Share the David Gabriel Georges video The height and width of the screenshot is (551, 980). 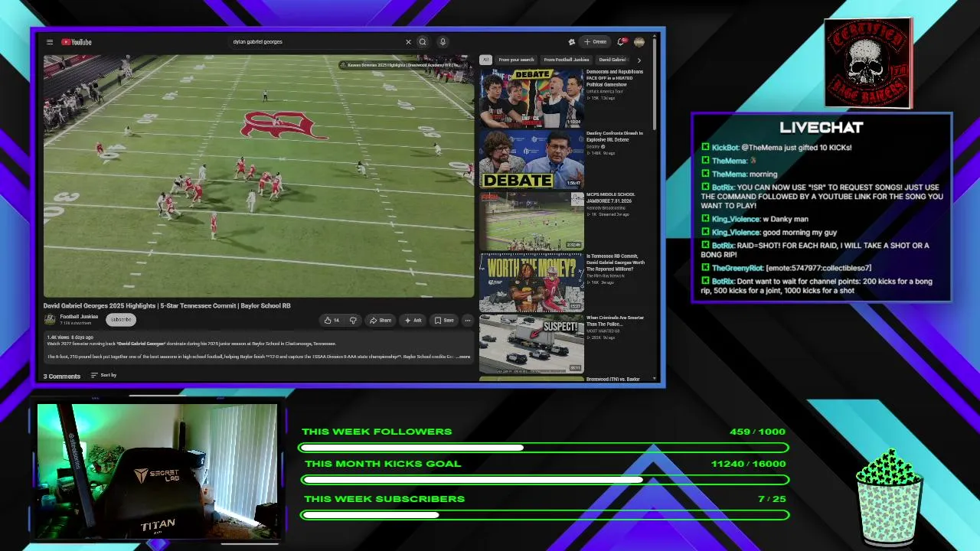380,321
